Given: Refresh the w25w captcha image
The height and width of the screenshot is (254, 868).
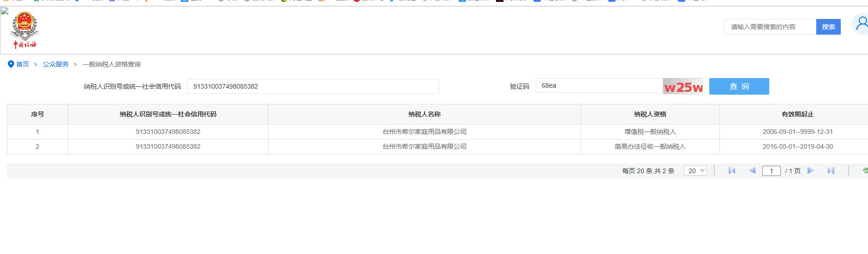Looking at the screenshot, I should pos(682,86).
